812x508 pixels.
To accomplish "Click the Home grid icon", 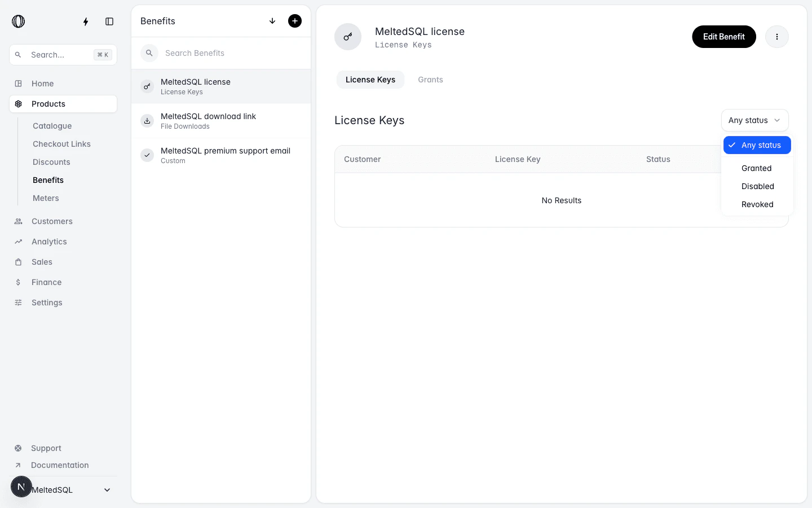I will click(x=18, y=84).
